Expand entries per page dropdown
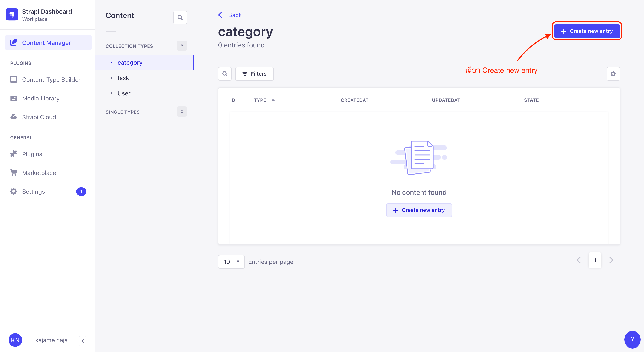Viewport: 644px width, 352px height. coord(230,261)
